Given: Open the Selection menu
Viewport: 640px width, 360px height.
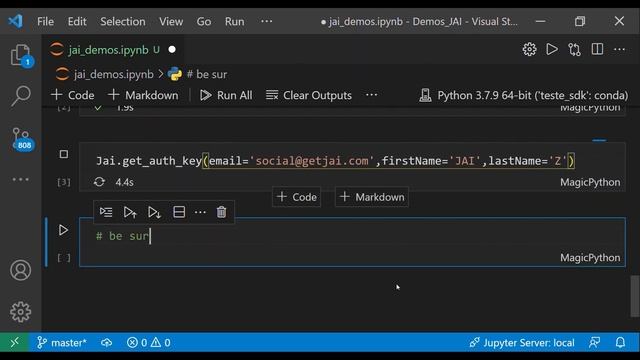Looking at the screenshot, I should click(122, 21).
